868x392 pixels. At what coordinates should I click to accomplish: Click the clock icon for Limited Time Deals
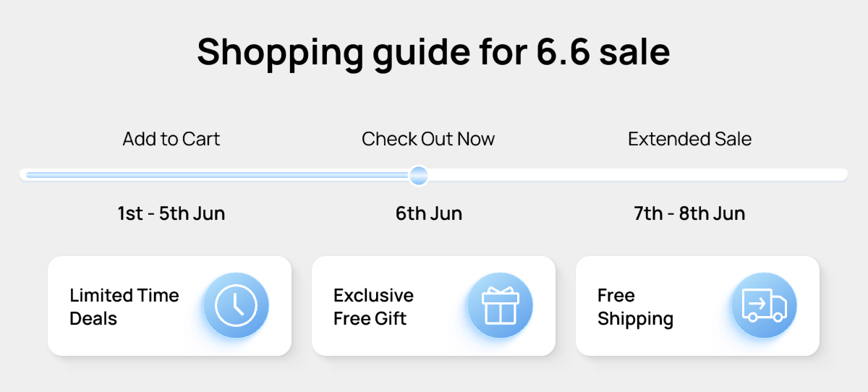(236, 305)
